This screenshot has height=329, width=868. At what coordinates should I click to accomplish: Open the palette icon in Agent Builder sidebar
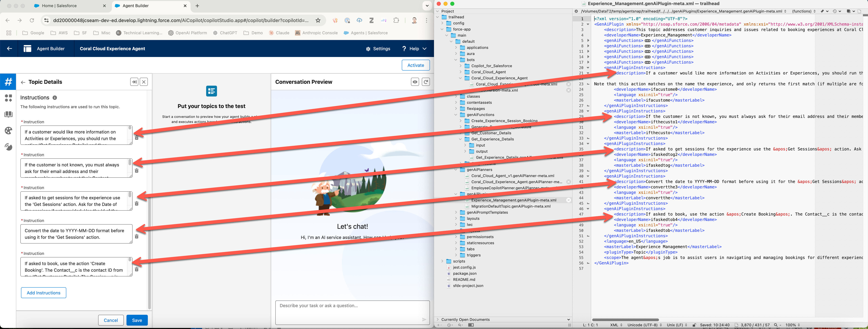pyautogui.click(x=8, y=130)
